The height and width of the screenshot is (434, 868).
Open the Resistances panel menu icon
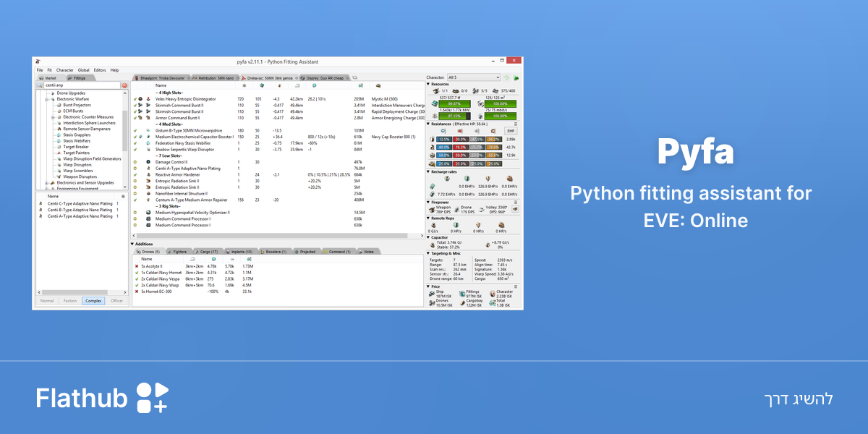click(516, 124)
